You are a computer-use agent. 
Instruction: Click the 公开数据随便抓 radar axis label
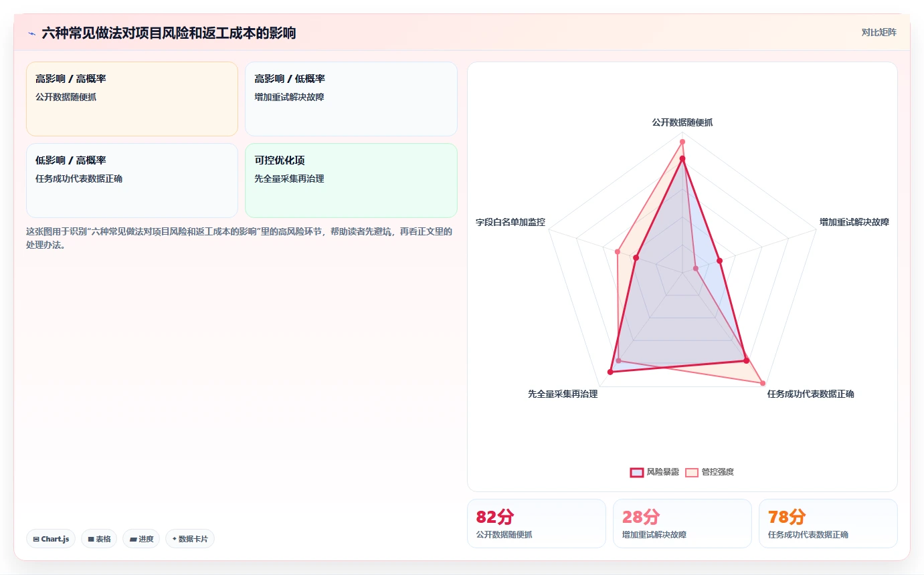[x=682, y=122]
